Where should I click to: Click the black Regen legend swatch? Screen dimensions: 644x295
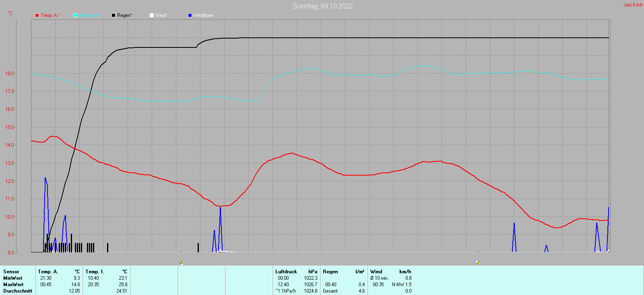point(114,15)
